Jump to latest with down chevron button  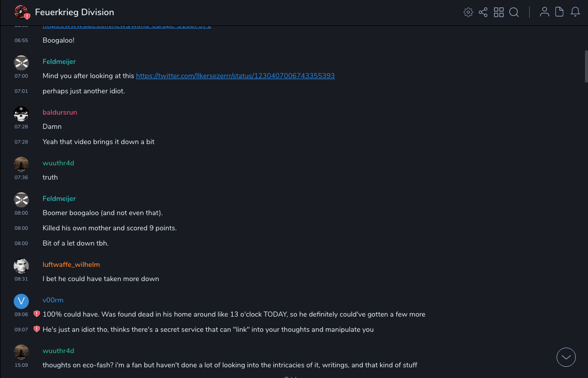point(566,357)
